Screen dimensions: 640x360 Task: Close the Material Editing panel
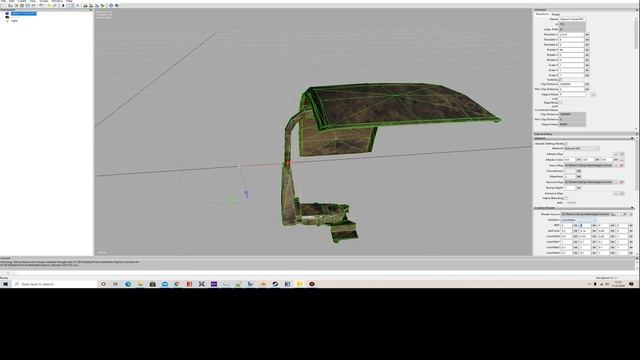tap(637, 134)
